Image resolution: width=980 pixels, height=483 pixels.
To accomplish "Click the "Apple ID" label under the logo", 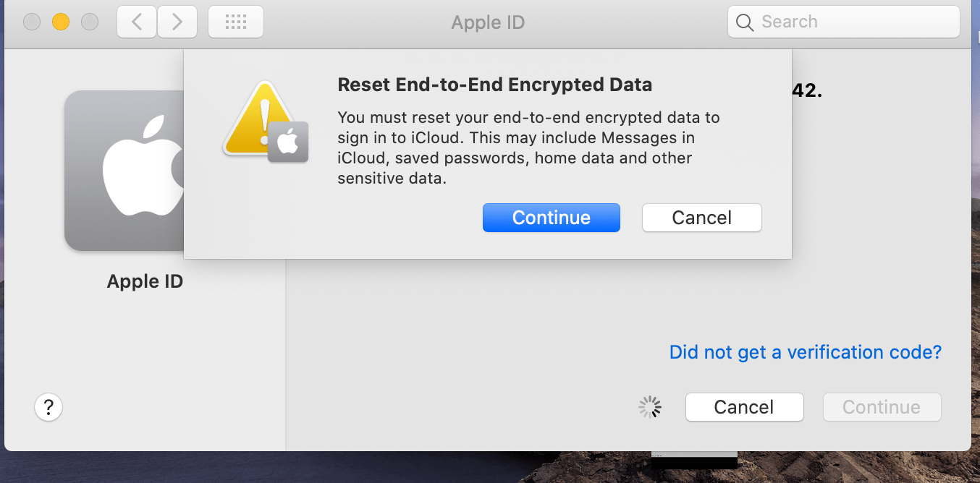I will tap(145, 281).
